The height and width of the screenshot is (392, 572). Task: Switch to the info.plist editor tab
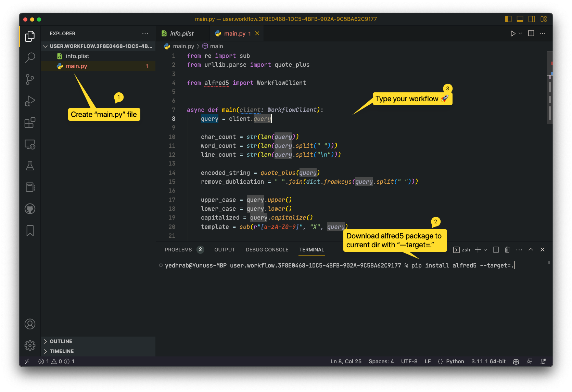click(x=181, y=34)
